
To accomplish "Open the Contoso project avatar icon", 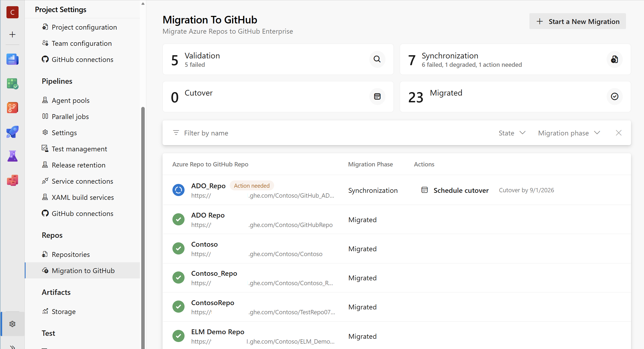I will (x=12, y=12).
